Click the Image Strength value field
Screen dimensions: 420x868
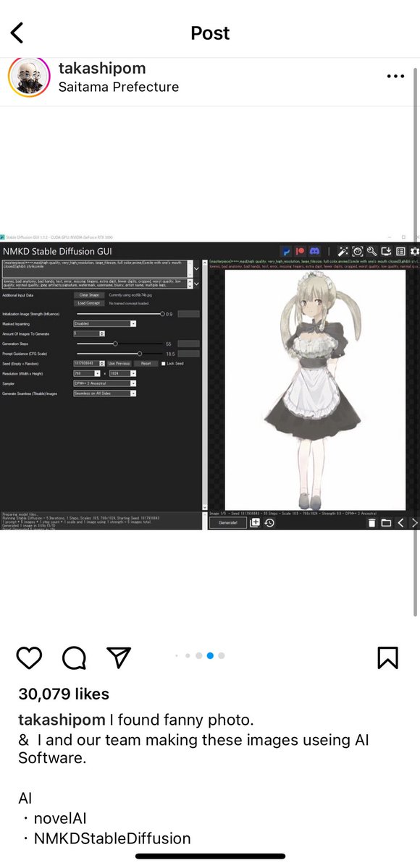point(188,314)
